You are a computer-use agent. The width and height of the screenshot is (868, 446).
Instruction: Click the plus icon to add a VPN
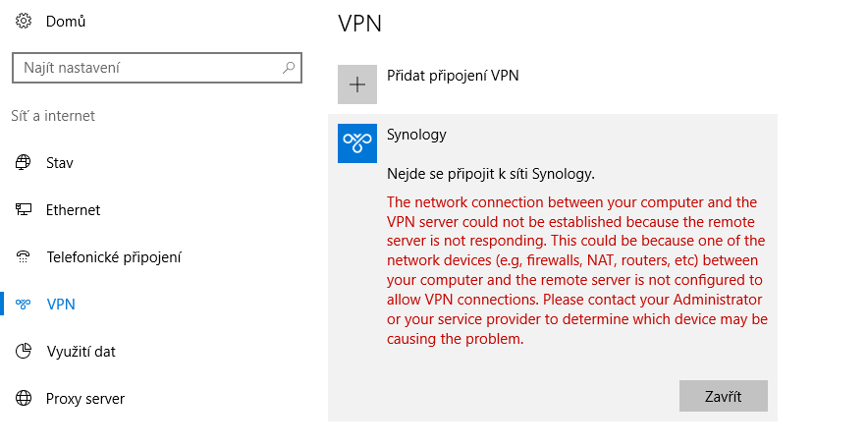click(x=357, y=84)
